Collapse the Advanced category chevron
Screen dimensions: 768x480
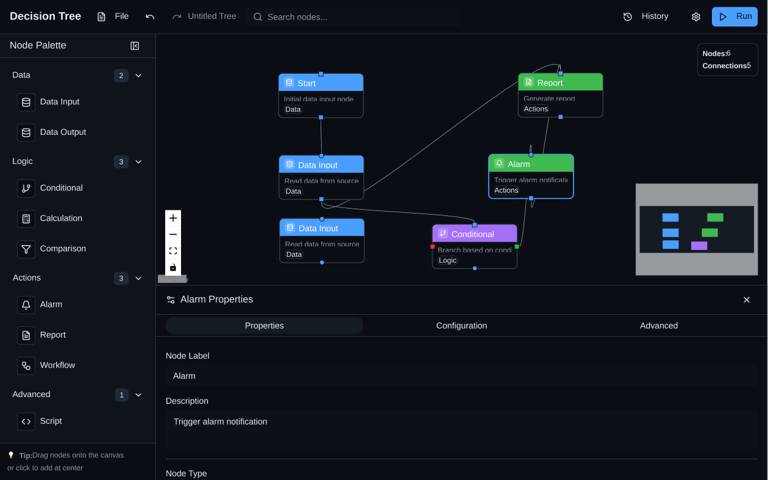tap(139, 395)
